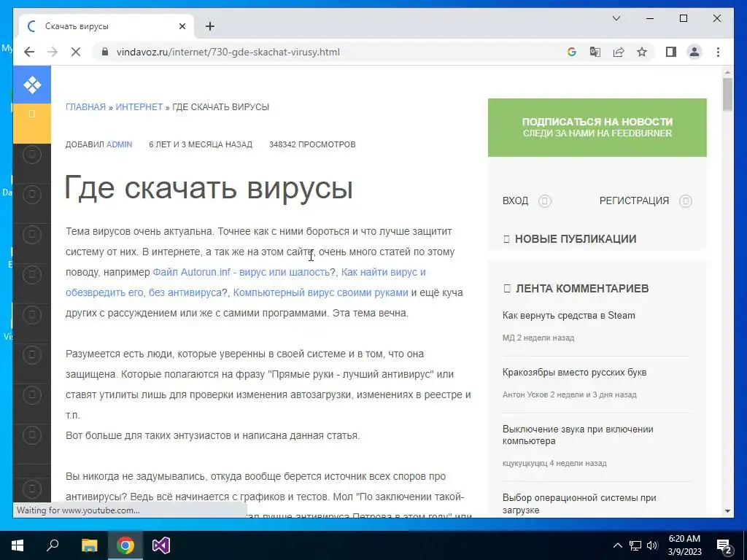This screenshot has height=560, width=747.
Task: Open Visual Studio from taskbar
Action: pyautogui.click(x=161, y=545)
